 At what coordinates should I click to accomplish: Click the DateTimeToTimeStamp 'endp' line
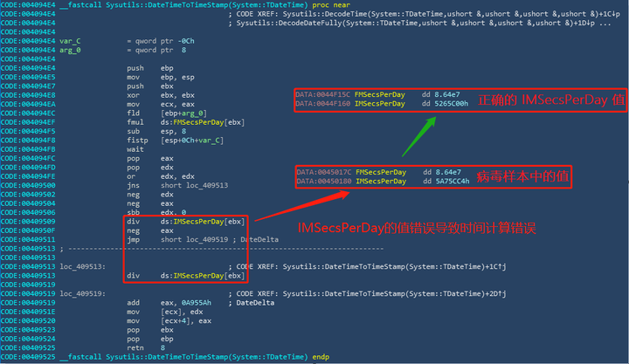[194, 357]
